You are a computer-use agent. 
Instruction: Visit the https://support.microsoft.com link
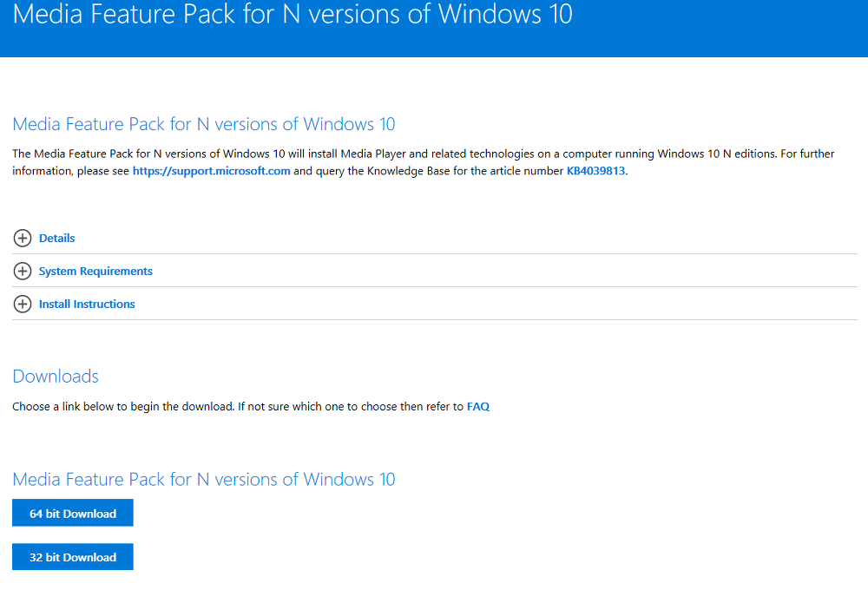click(x=212, y=171)
